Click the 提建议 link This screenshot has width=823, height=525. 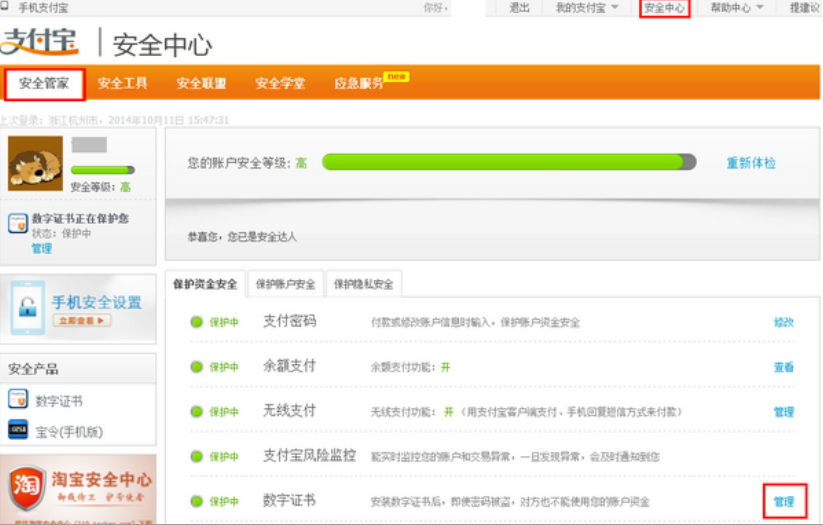coord(805,8)
